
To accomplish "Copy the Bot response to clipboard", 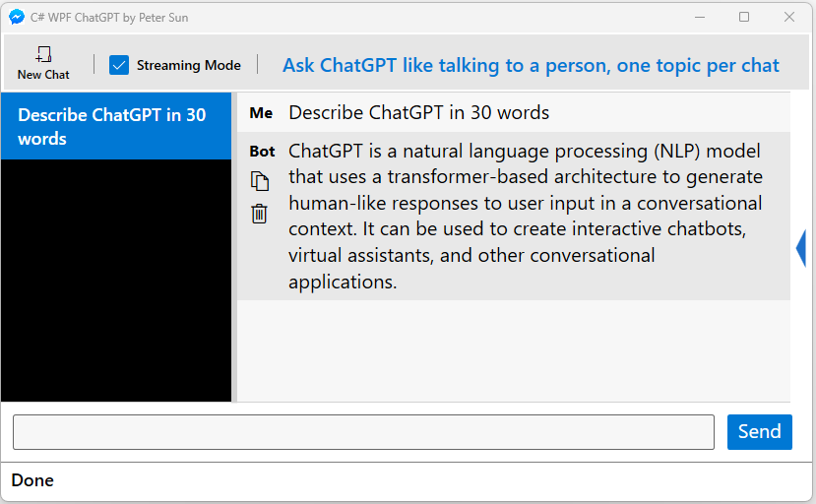I will [260, 181].
